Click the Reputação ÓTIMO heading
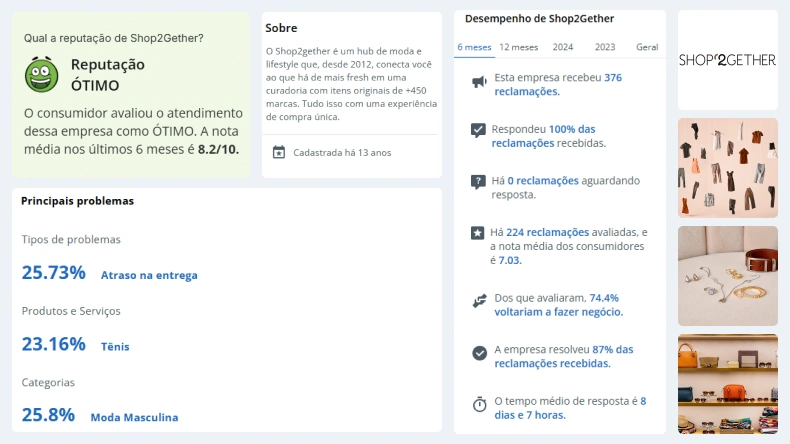Image resolution: width=790 pixels, height=444 pixels. point(108,75)
